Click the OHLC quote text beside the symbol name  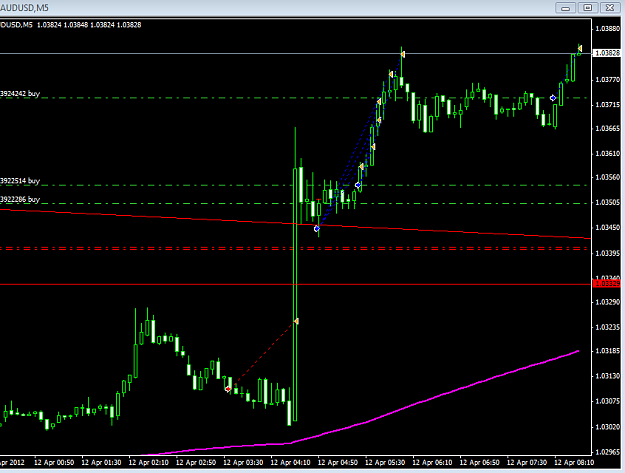click(x=89, y=25)
